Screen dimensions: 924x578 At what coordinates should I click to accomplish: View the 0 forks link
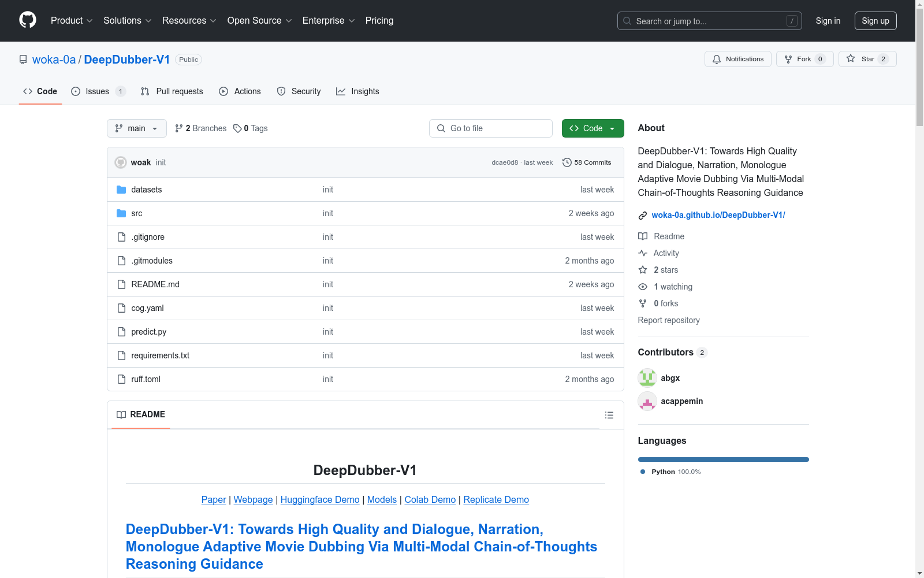(658, 303)
